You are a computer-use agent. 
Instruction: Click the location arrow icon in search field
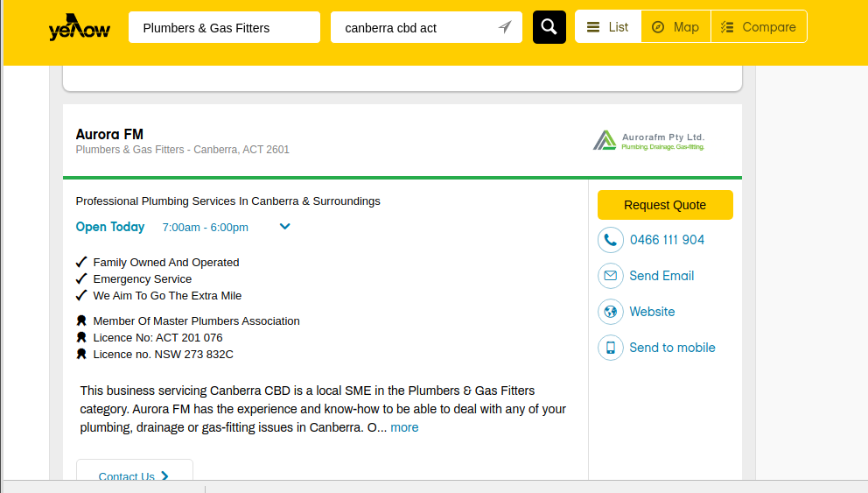tap(505, 27)
